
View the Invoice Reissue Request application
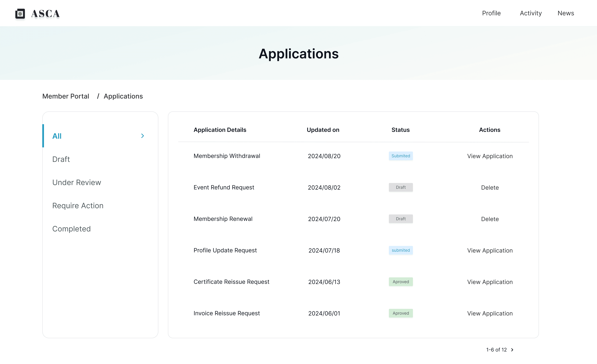[490, 313]
